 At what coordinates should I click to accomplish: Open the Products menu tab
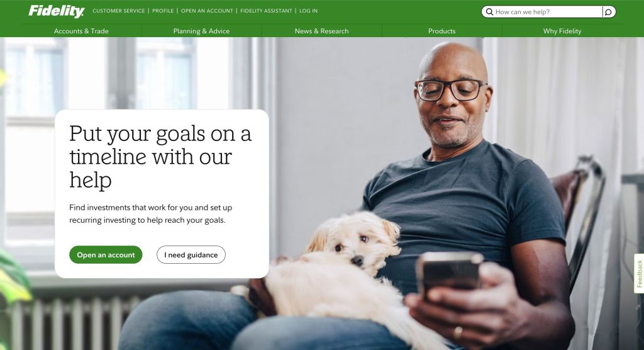point(442,31)
